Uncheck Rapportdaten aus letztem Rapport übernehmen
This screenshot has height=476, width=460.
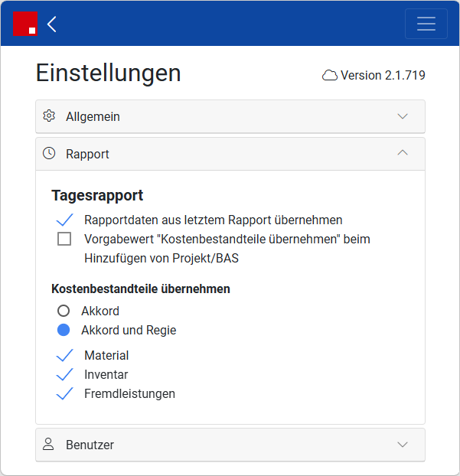pos(64,220)
